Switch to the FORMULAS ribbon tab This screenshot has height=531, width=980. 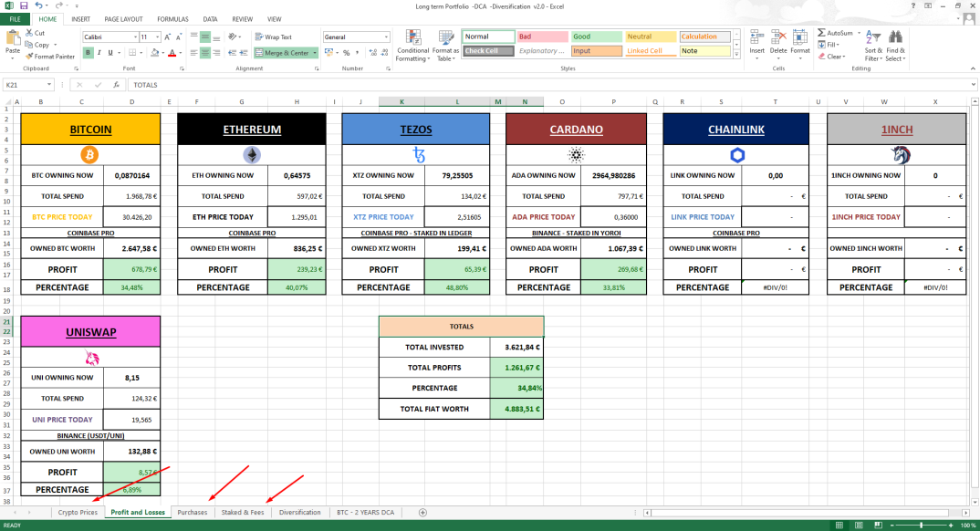point(172,19)
